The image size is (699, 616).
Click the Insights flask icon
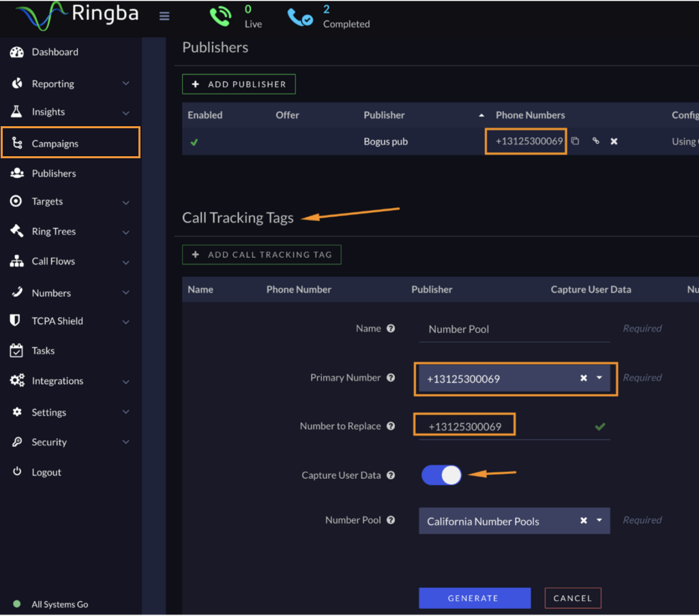pyautogui.click(x=16, y=111)
